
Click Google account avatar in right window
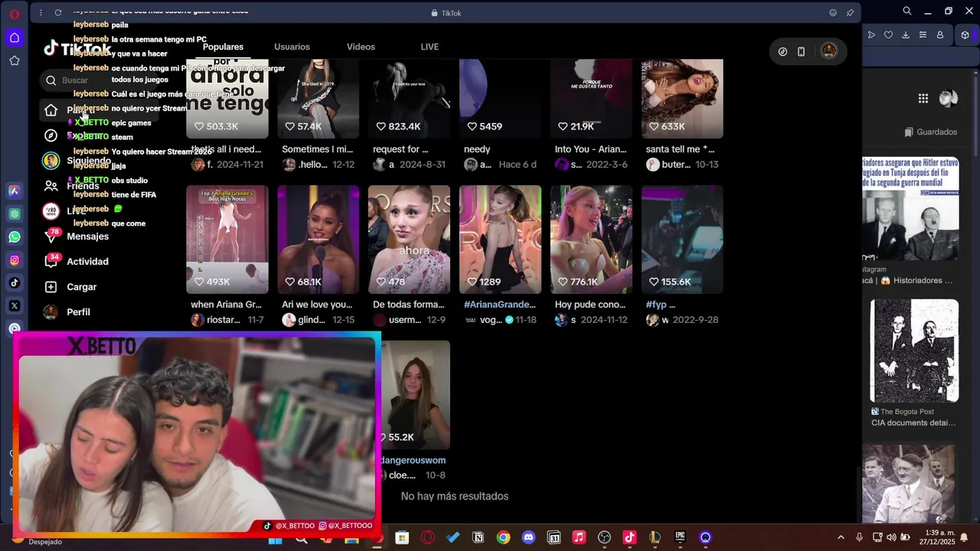pos(949,98)
